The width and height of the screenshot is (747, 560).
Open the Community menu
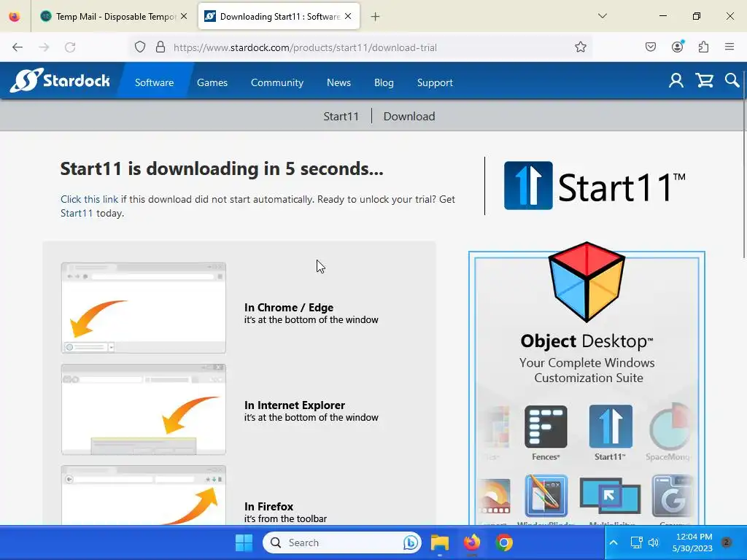276,82
